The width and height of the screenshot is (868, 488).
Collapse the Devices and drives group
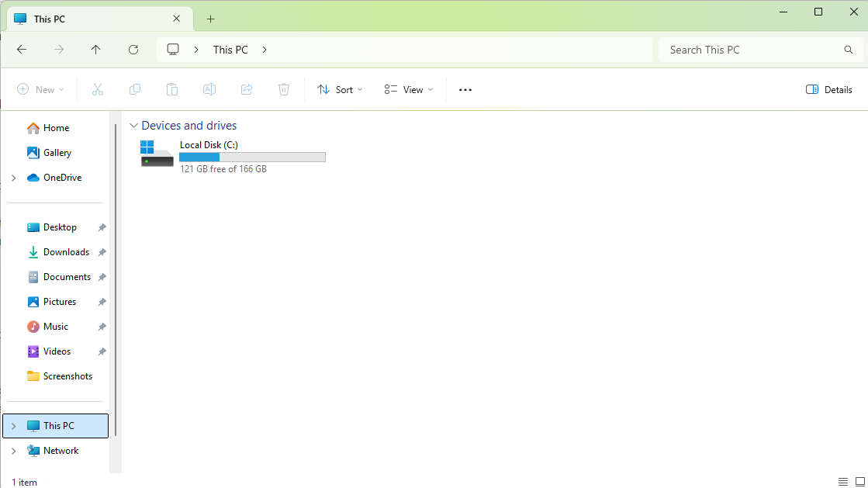pos(134,126)
